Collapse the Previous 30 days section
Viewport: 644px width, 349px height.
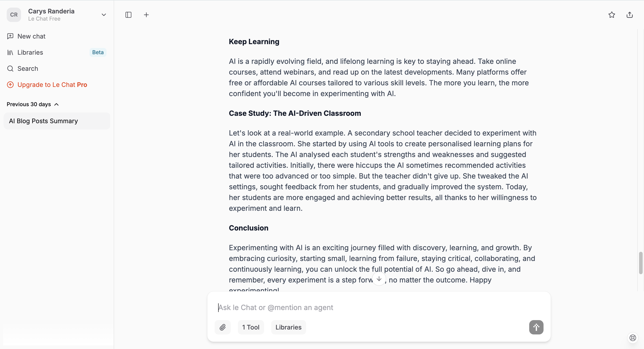point(56,104)
